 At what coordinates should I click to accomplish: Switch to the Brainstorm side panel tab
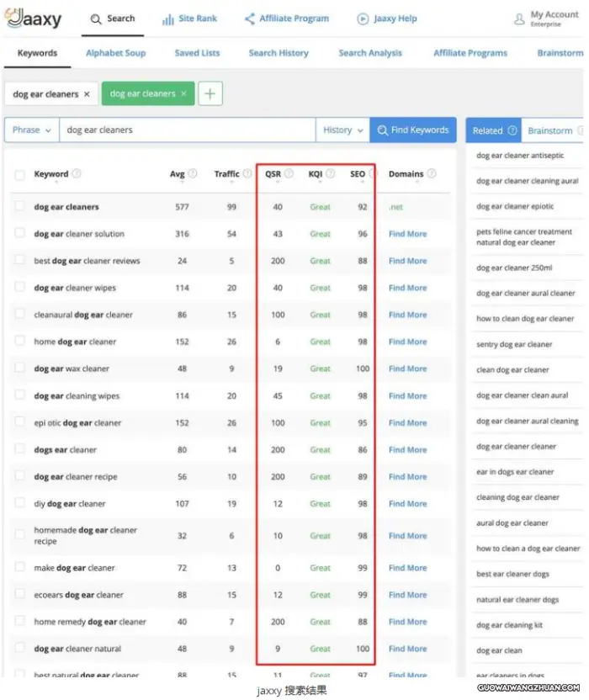coord(550,130)
